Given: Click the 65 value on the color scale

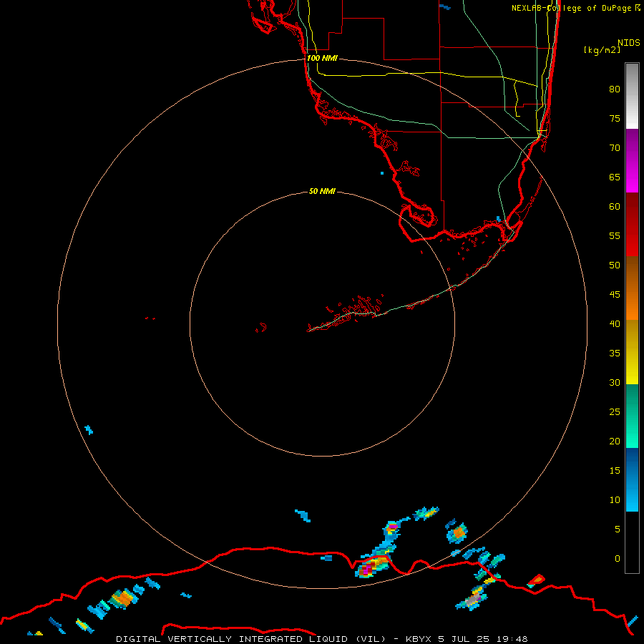Looking at the screenshot, I should coord(615,177).
